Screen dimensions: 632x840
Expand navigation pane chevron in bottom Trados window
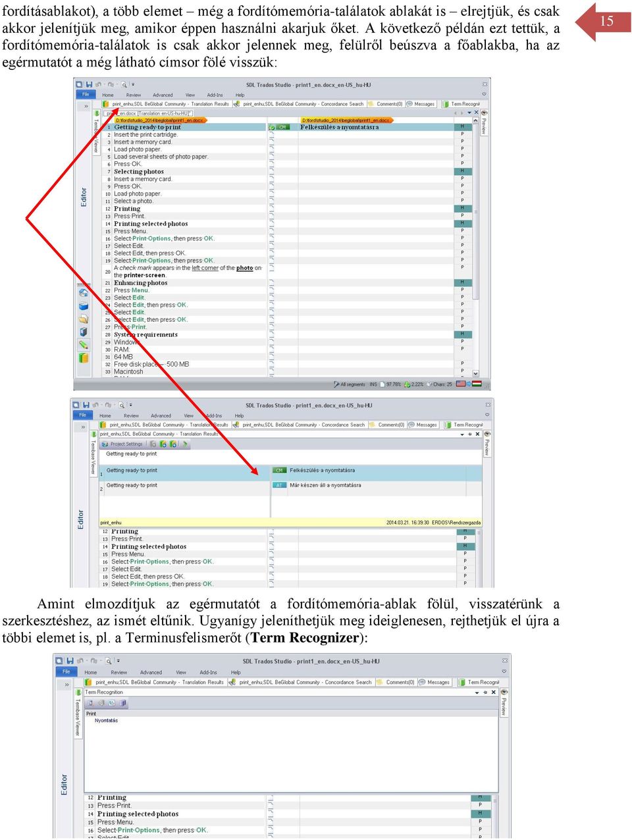coord(66,685)
